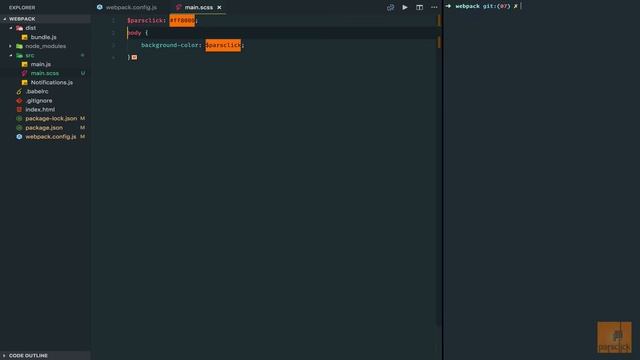Place cursor on the body selector
Screen dimensions: 640x360
[x=134, y=33]
